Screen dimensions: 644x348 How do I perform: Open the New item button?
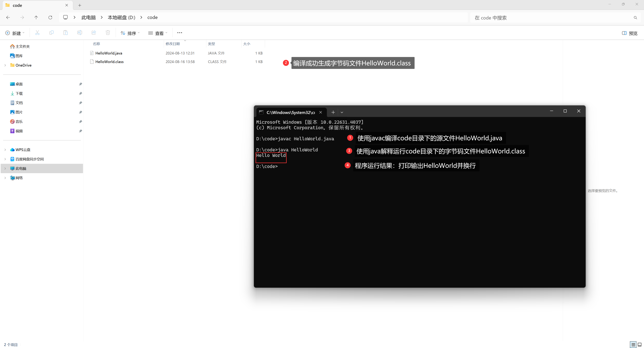point(15,33)
